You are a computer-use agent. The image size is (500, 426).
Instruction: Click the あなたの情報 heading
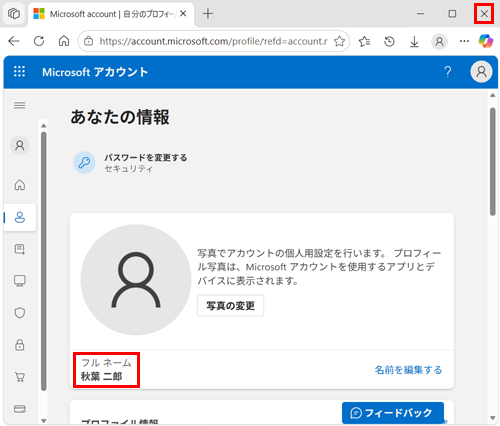pos(120,117)
